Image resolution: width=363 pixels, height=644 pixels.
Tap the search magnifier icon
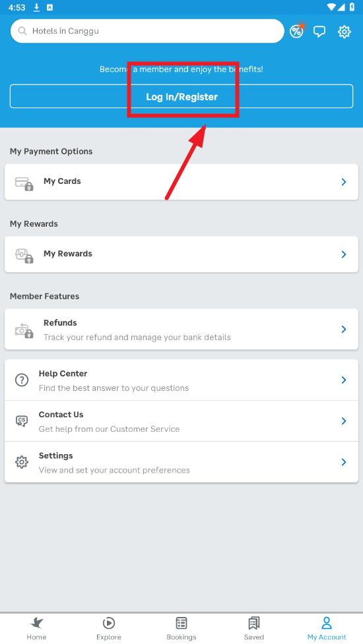click(x=22, y=31)
